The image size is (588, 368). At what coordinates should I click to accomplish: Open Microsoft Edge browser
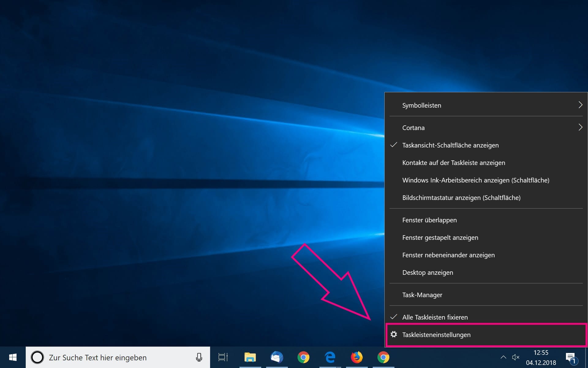point(330,357)
